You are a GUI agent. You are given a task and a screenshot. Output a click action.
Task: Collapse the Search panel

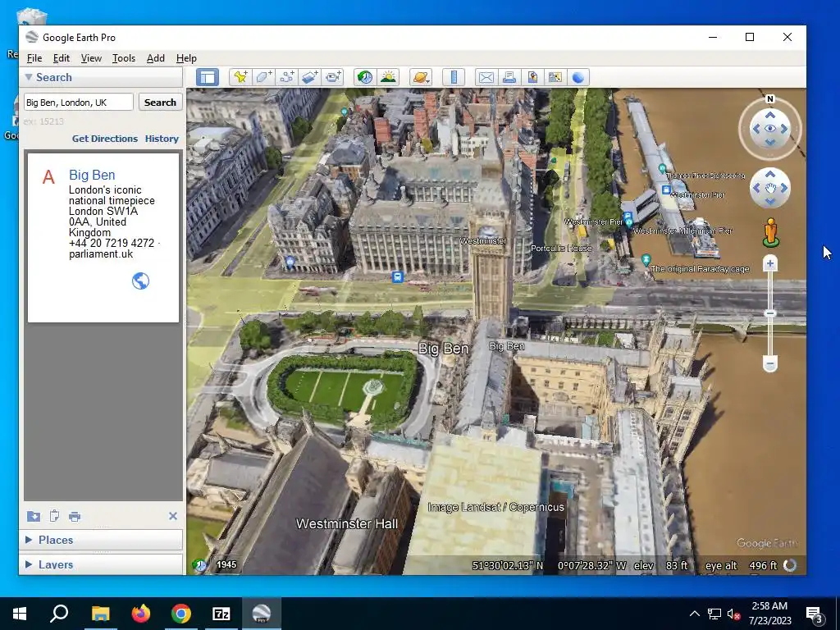[x=29, y=77]
